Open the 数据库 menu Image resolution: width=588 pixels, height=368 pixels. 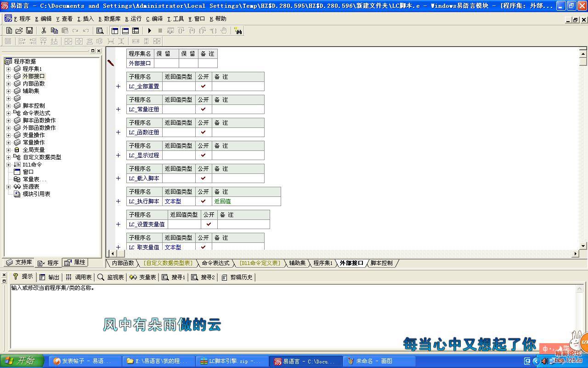pyautogui.click(x=109, y=19)
